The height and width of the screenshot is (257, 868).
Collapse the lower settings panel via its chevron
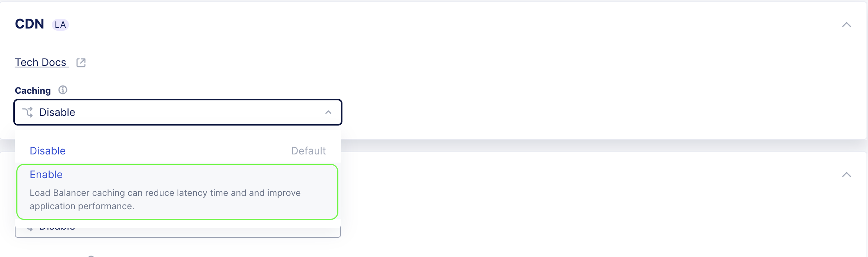[847, 174]
